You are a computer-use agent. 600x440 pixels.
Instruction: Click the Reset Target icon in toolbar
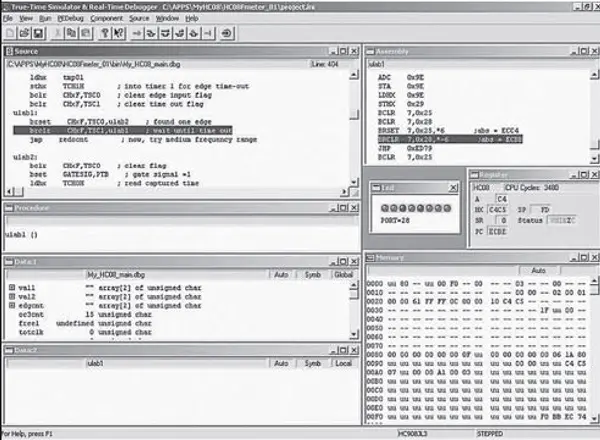(228, 31)
